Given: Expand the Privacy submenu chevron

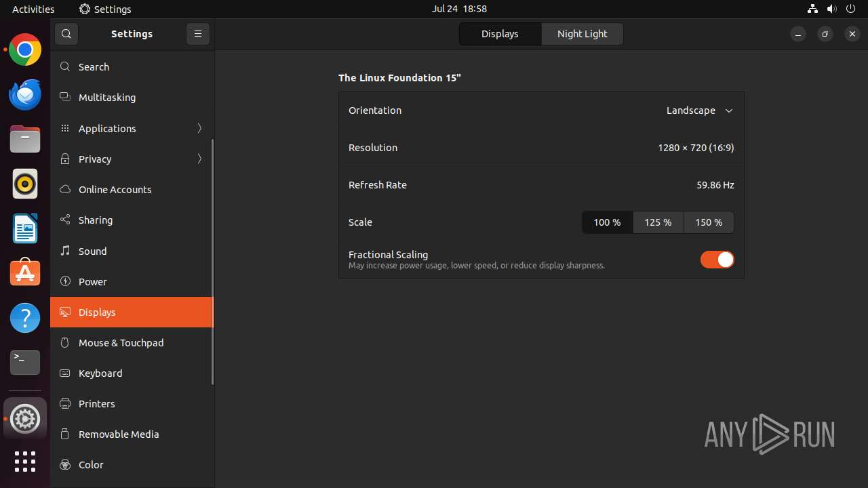Looking at the screenshot, I should point(199,159).
